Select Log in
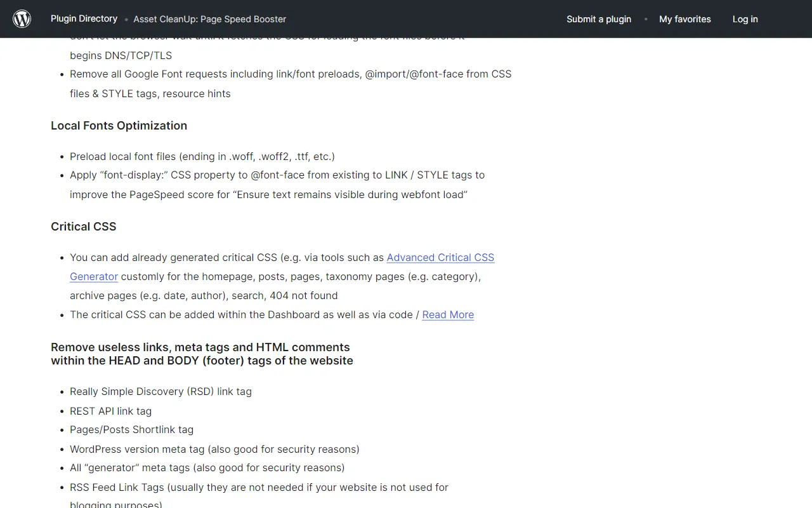The height and width of the screenshot is (508, 812). (x=745, y=19)
